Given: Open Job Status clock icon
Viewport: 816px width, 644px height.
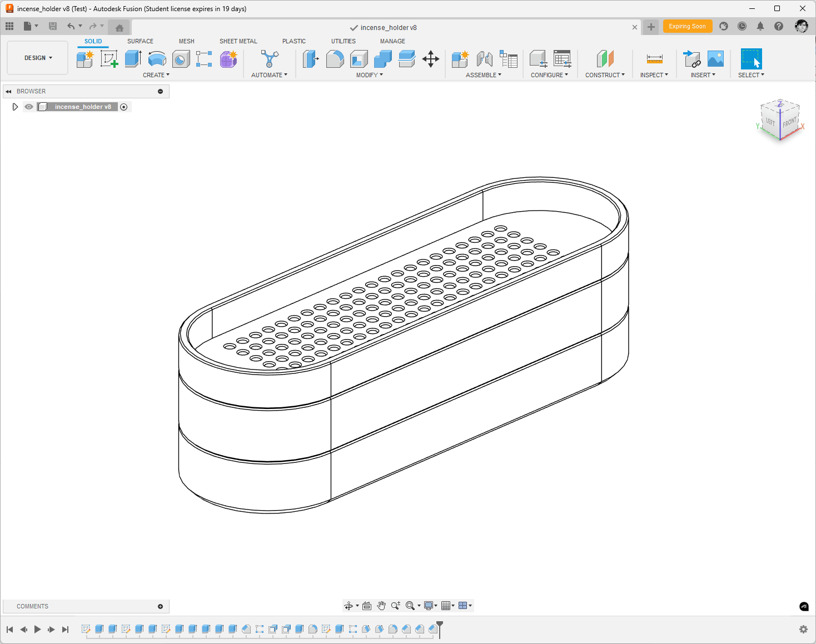Looking at the screenshot, I should point(742,26).
